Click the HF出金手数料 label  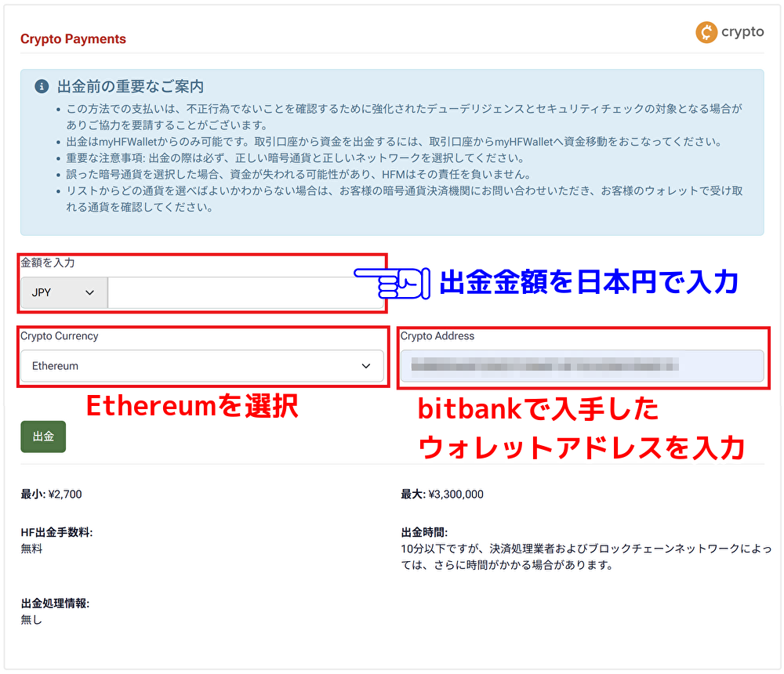click(56, 533)
